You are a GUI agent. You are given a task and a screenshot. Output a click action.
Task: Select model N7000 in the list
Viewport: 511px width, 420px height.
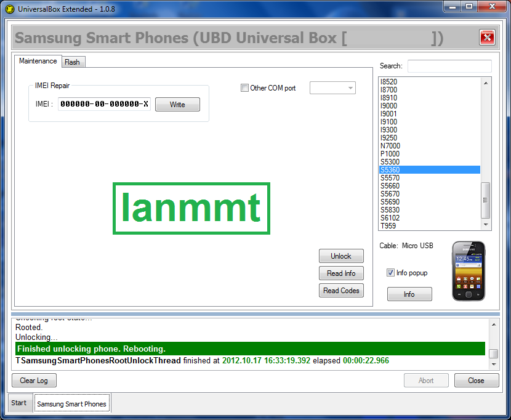pyautogui.click(x=430, y=146)
